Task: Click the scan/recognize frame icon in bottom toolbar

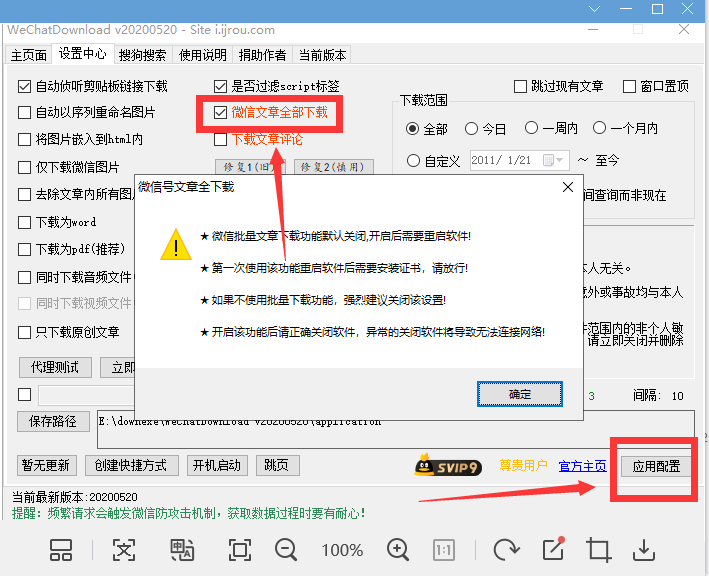Action: (123, 550)
